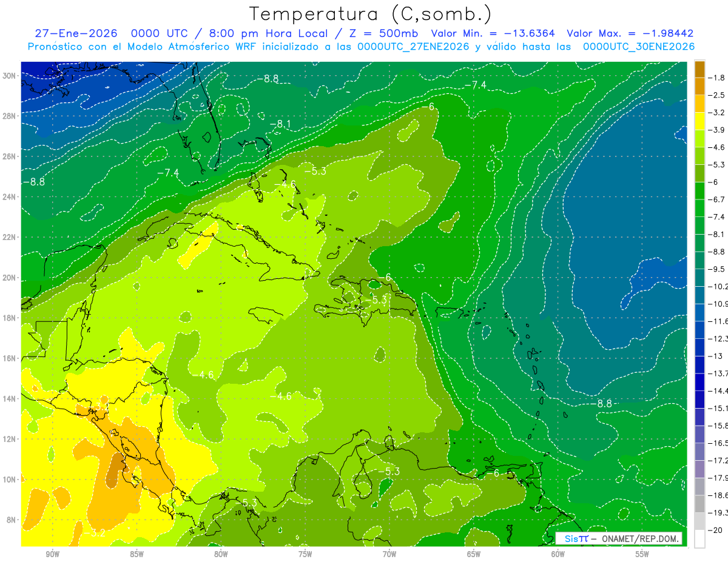Click the "55W" longitude axis label

coord(642,555)
